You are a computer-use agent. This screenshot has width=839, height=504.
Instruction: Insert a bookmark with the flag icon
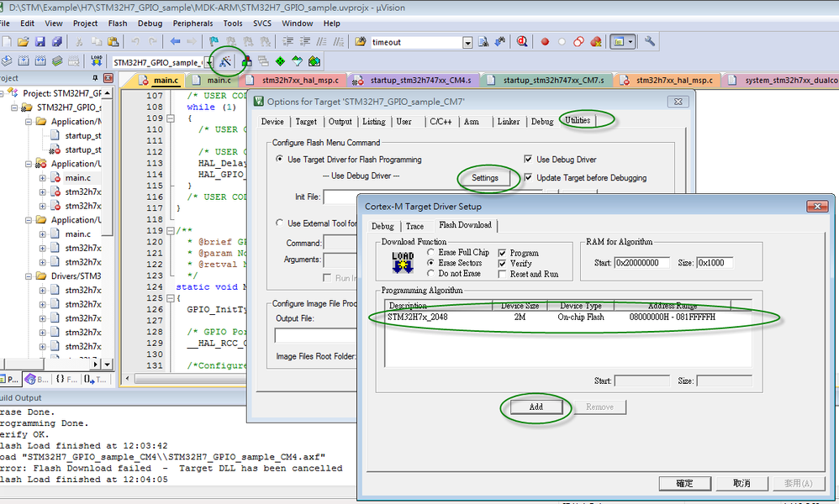[214, 42]
